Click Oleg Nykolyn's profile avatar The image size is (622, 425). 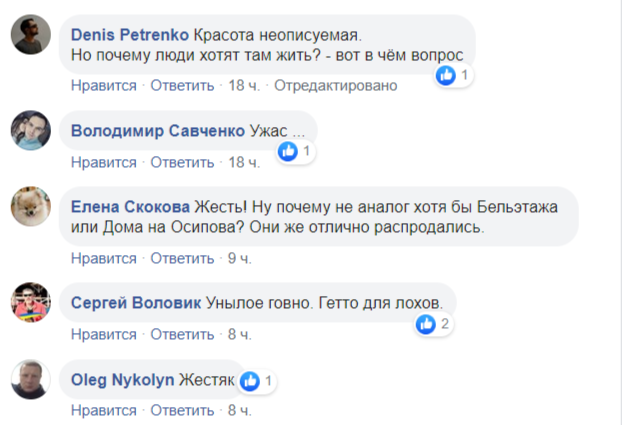(31, 379)
